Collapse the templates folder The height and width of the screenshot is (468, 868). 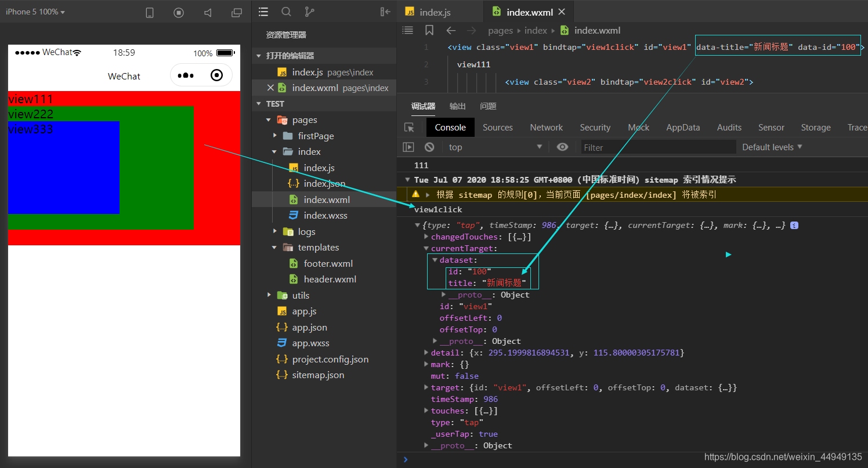(x=275, y=248)
